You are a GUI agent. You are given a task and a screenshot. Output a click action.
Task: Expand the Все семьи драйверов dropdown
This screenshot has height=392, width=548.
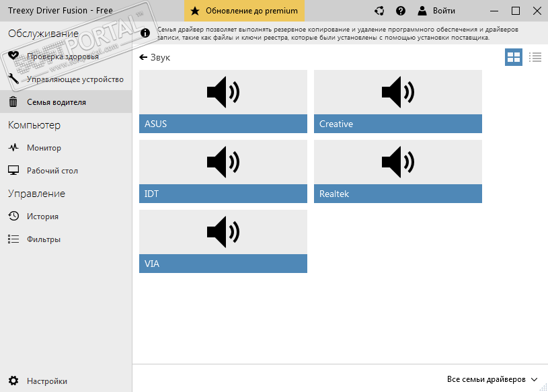point(492,379)
